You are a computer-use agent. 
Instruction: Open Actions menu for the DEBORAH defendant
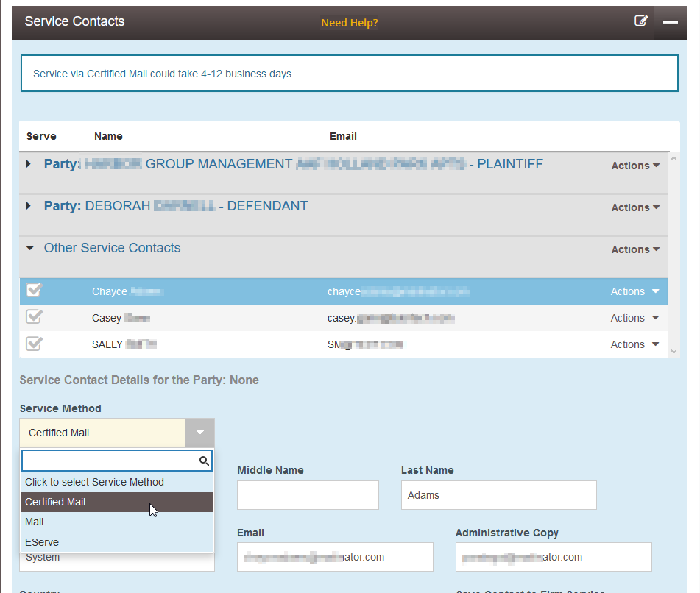(635, 207)
